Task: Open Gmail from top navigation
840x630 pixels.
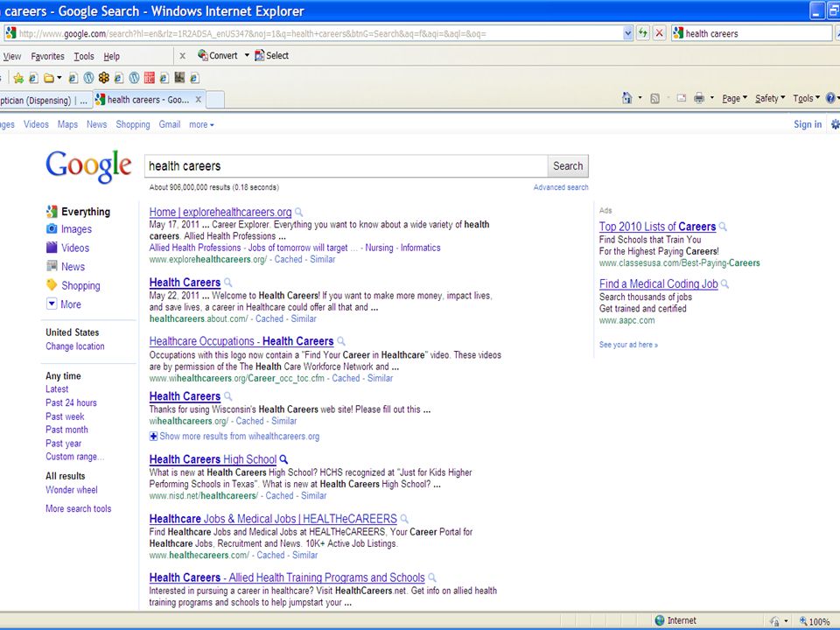Action: coord(169,124)
